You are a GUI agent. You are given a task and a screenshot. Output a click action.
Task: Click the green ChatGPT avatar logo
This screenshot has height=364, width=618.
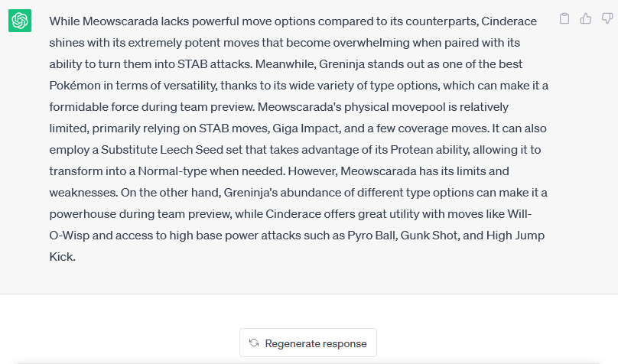pyautogui.click(x=20, y=21)
